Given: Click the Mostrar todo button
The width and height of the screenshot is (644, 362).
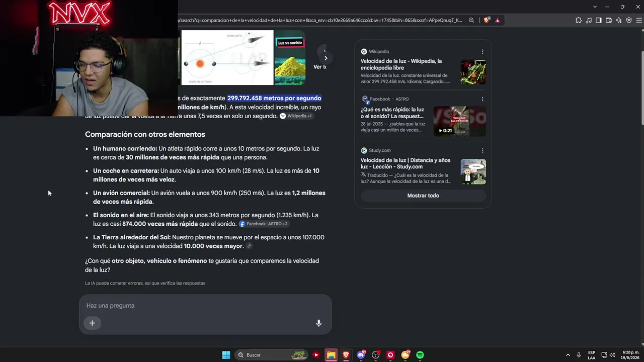Looking at the screenshot, I should 423,196.
